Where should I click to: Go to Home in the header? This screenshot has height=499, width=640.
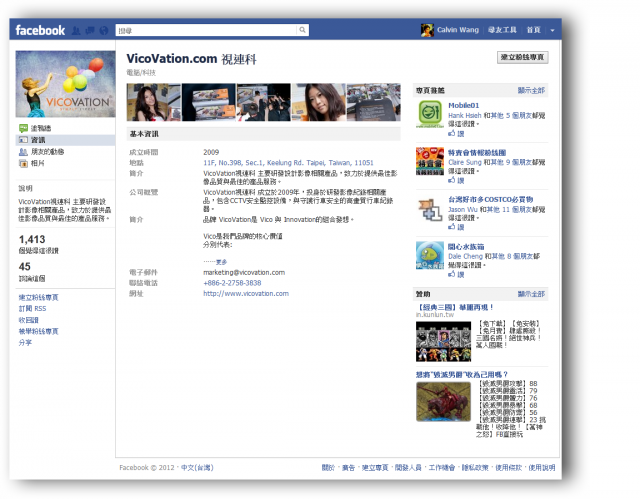[533, 30]
